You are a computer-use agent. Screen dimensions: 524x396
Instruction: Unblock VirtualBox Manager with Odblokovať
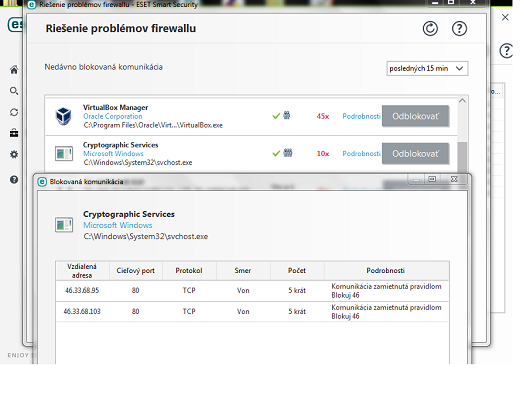pos(415,116)
